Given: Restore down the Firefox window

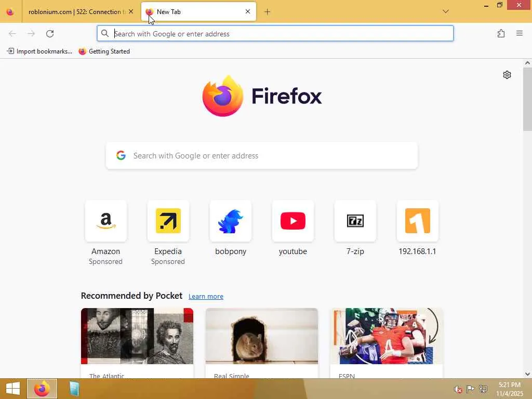Looking at the screenshot, I should 499,5.
